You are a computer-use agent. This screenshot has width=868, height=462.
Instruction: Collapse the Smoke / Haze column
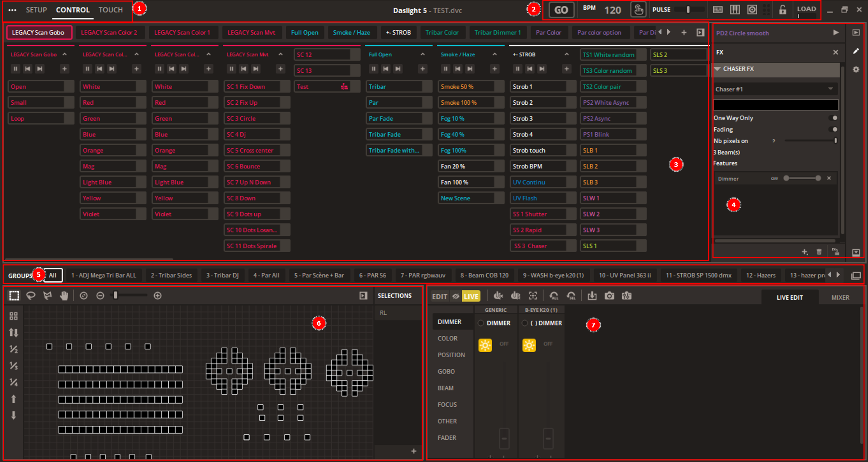coord(495,54)
